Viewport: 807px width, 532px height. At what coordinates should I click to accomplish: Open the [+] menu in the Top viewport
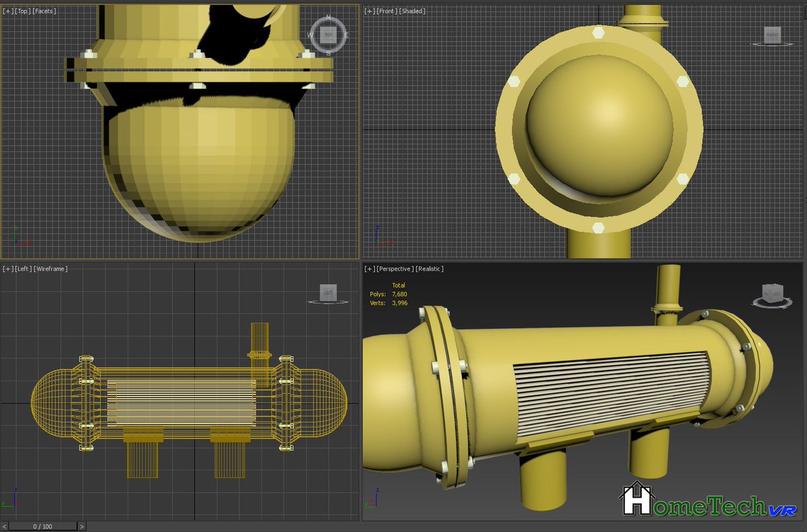(x=7, y=11)
